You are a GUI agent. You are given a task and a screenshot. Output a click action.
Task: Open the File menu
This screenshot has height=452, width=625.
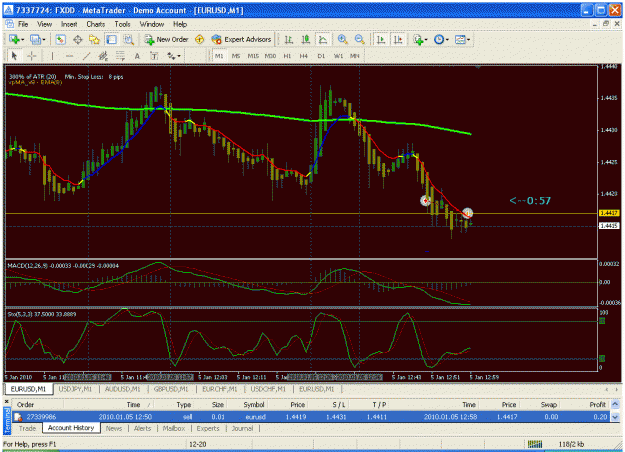(23, 24)
